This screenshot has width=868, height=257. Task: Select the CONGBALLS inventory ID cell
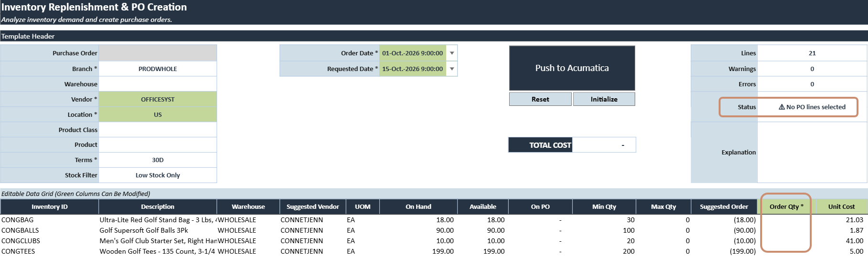[50, 230]
